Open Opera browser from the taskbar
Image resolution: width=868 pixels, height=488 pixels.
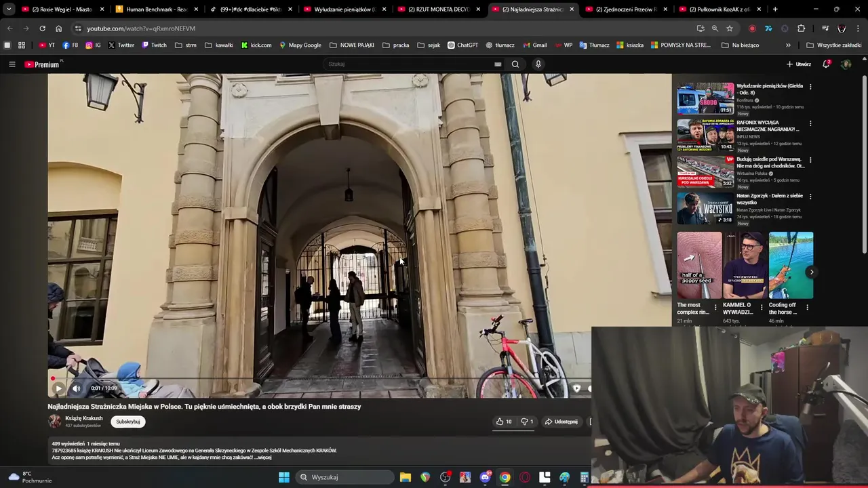click(525, 477)
